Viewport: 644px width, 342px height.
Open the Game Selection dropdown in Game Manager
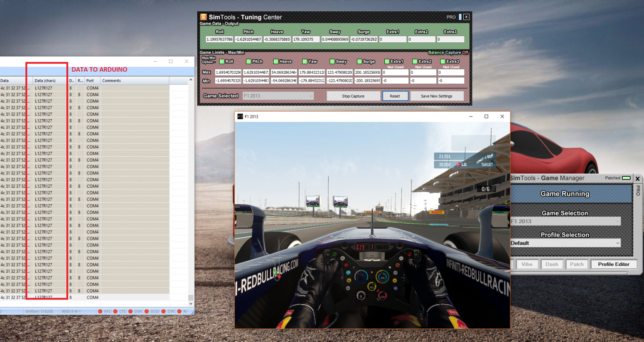(566, 221)
